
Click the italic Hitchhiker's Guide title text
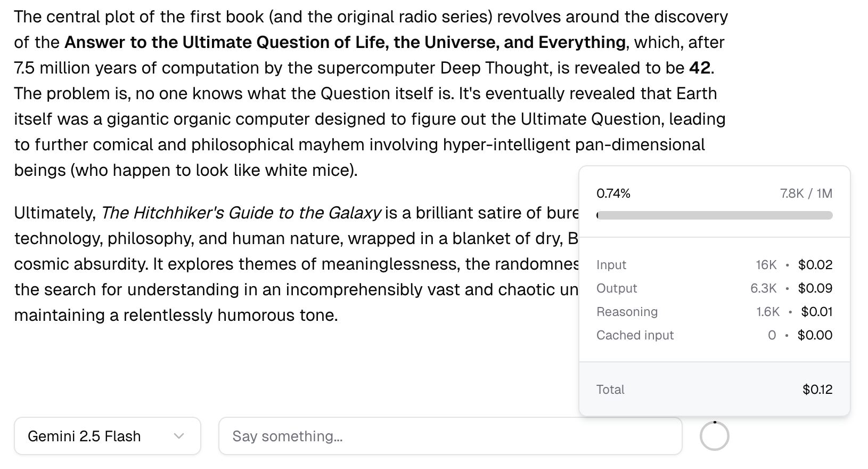(x=241, y=213)
